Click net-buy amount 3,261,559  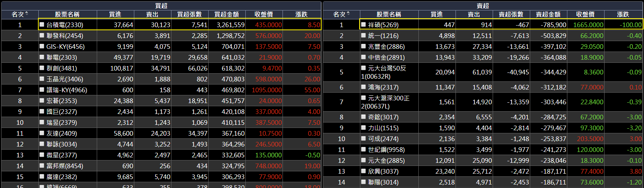click(x=230, y=25)
